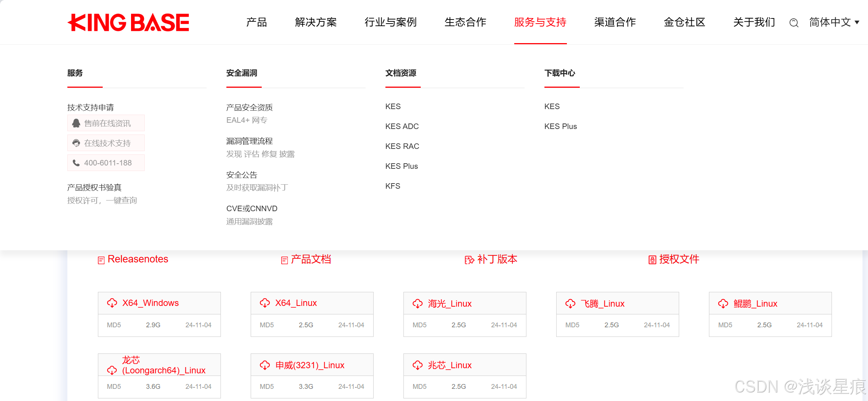The image size is (868, 401).
Task: Click the KingBase logo
Action: point(128,22)
